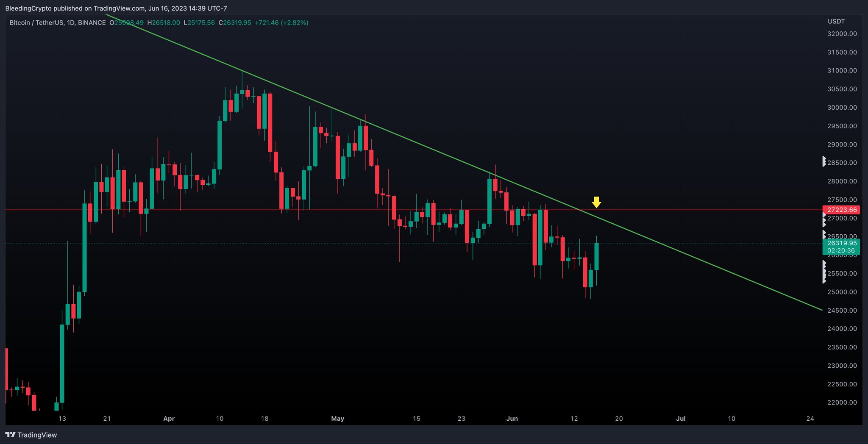Click the 13 date label on time axis
Image resolution: width=868 pixels, height=444 pixels.
pyautogui.click(x=62, y=419)
